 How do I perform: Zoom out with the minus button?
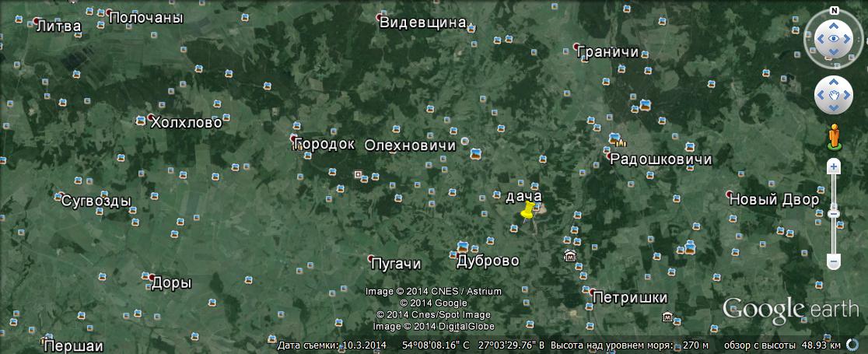(834, 262)
